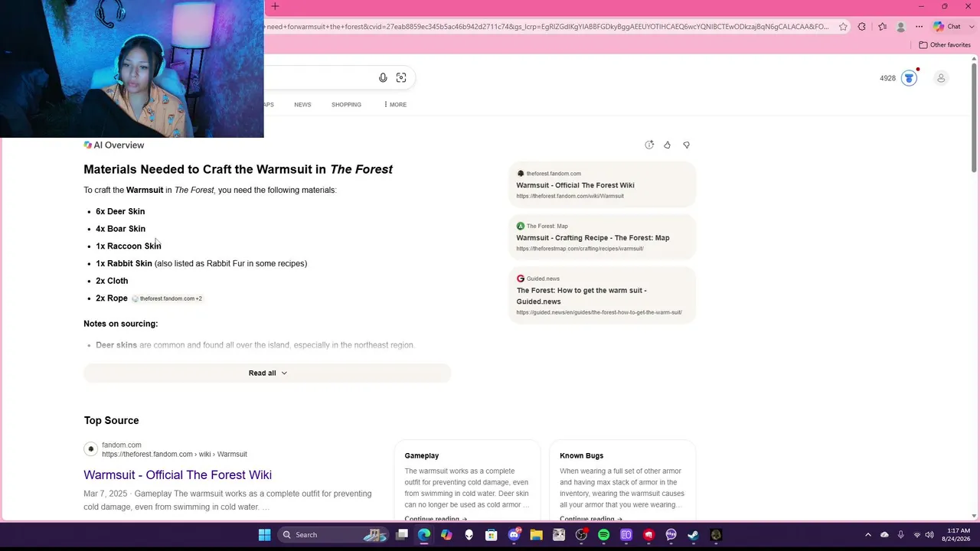This screenshot has width=980, height=551.
Task: View the 4928 rewards points
Action: 887,78
